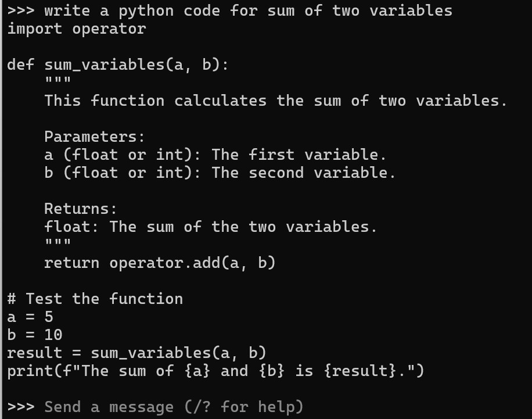Click the ">>>" marker before Send a message

coord(21,407)
